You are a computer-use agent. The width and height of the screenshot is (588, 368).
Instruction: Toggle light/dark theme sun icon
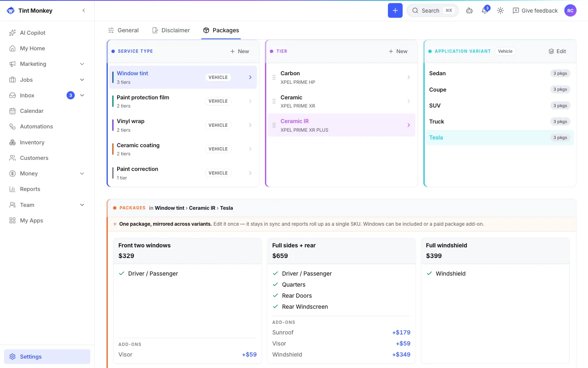click(501, 11)
